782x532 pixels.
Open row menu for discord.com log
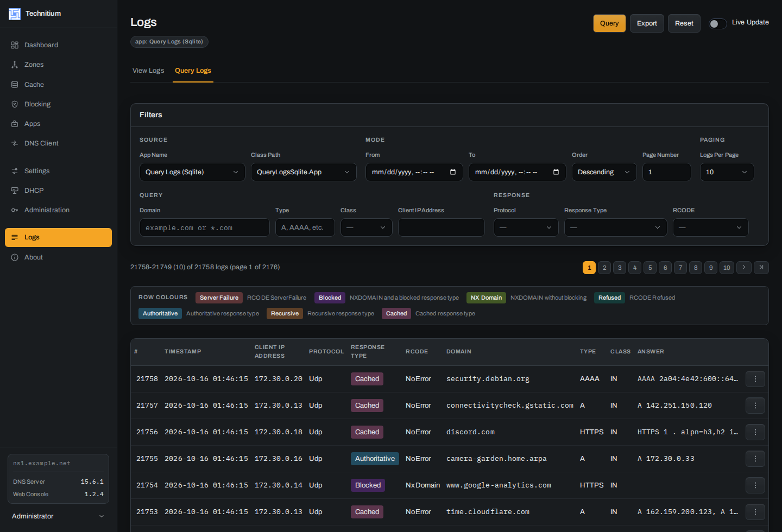pos(755,432)
